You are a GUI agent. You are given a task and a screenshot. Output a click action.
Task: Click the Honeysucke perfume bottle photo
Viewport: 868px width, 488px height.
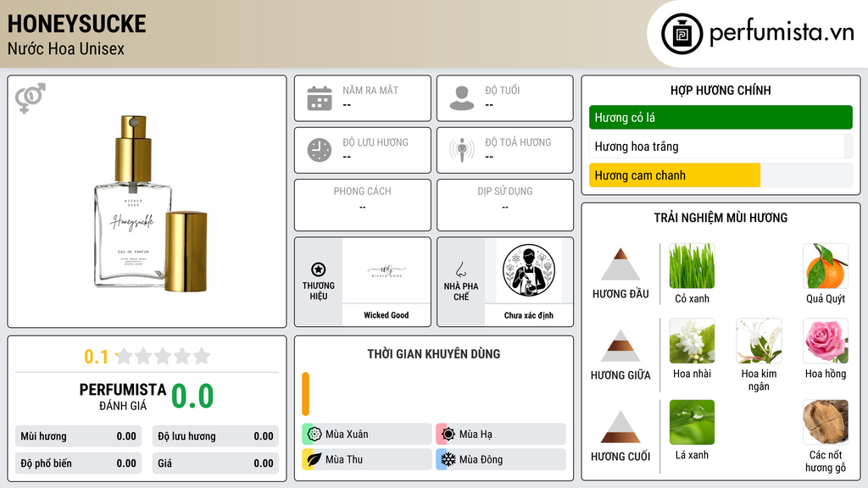(x=151, y=203)
